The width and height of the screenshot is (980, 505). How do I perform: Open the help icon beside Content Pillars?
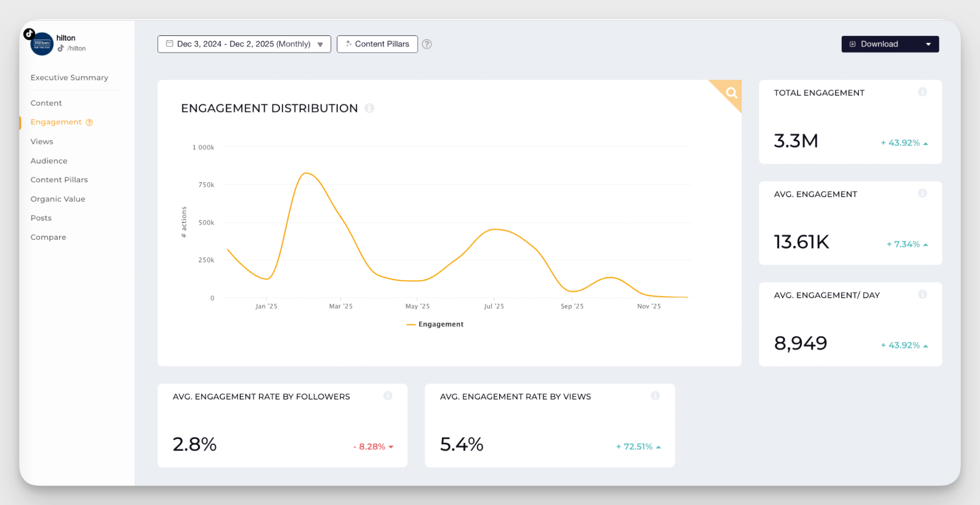(427, 44)
